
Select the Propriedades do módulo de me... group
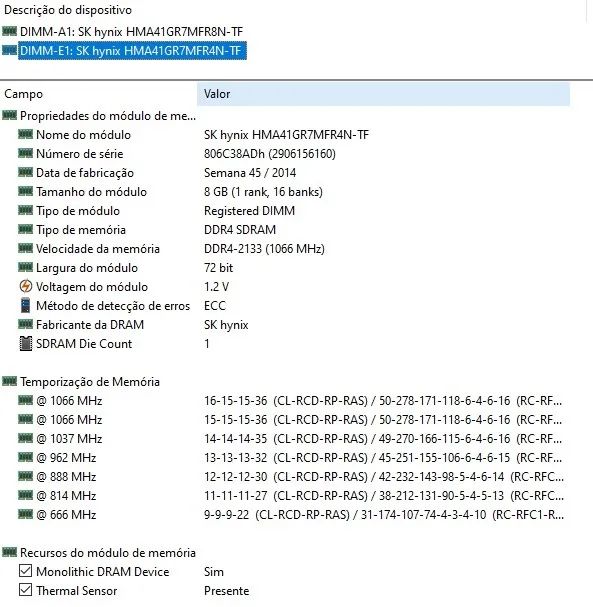pyautogui.click(x=108, y=116)
